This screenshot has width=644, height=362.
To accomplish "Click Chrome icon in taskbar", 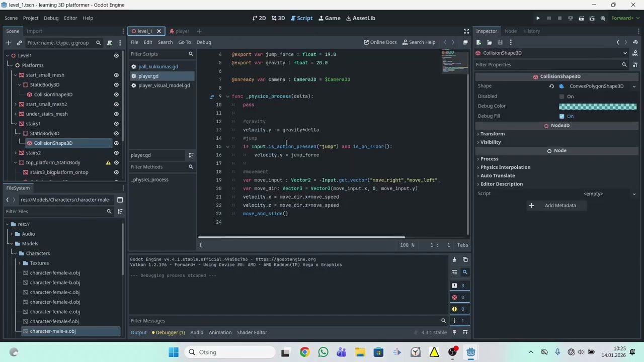I will pos(304,352).
